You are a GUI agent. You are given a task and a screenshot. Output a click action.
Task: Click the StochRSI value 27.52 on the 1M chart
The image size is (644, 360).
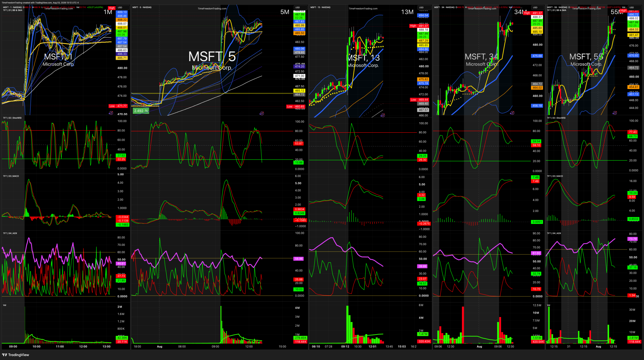[x=121, y=155]
